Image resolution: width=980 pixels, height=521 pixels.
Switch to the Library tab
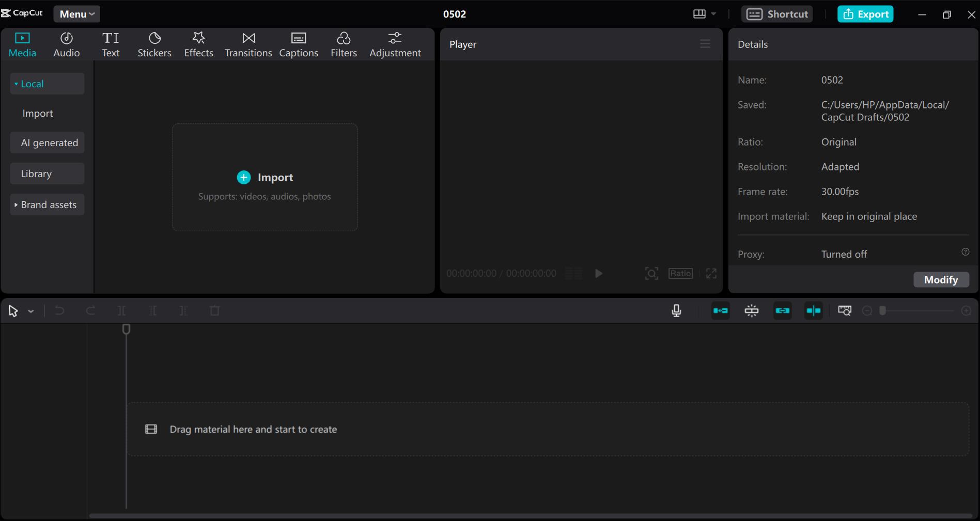(x=36, y=173)
